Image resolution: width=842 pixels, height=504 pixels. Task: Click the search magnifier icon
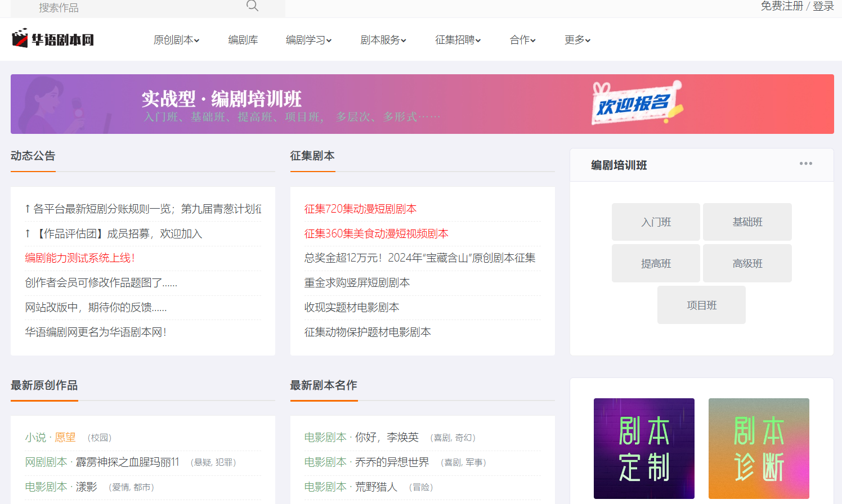point(252,6)
